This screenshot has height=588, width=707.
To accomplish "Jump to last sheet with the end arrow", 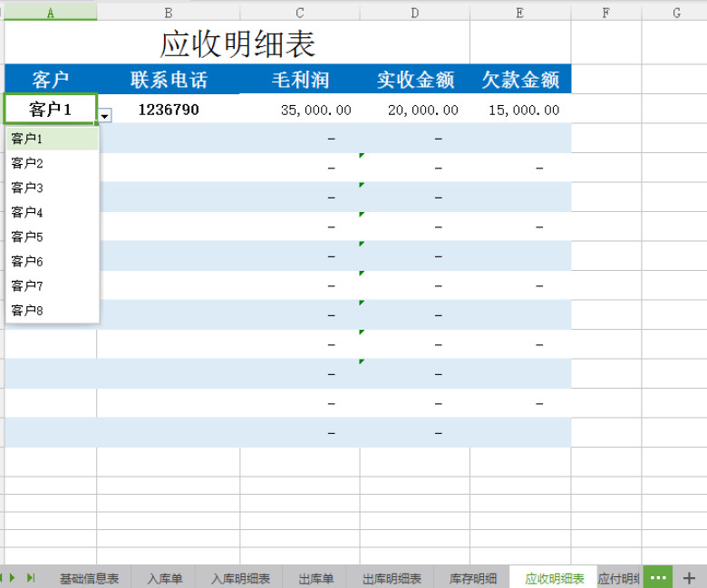I will point(31,577).
